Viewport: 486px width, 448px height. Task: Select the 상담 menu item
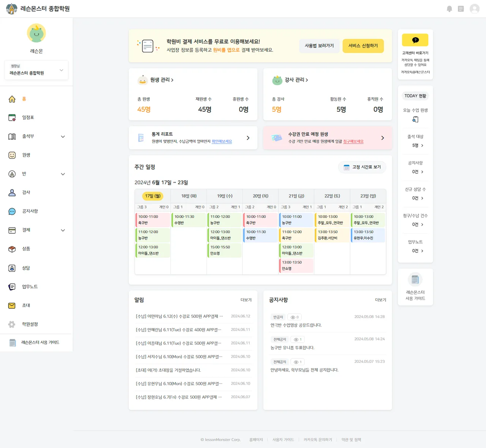click(x=36, y=268)
